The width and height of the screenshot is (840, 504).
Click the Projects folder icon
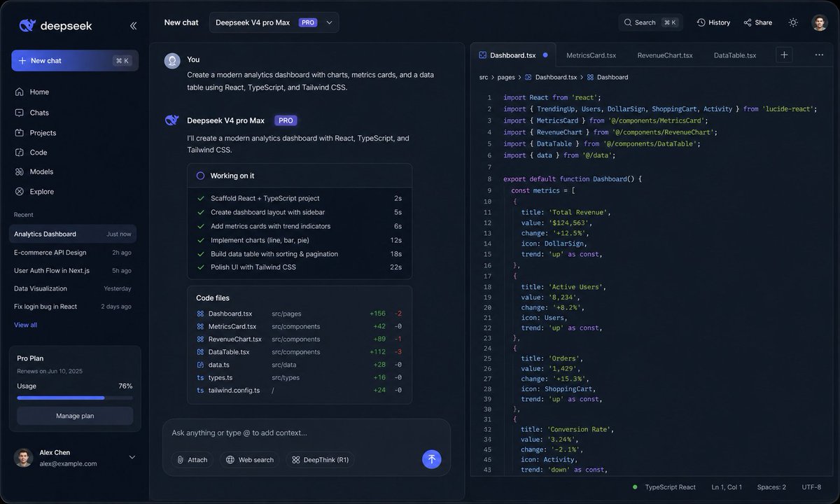20,133
